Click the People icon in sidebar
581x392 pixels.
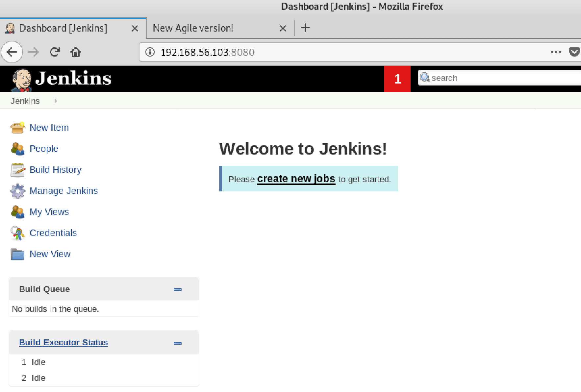17,149
